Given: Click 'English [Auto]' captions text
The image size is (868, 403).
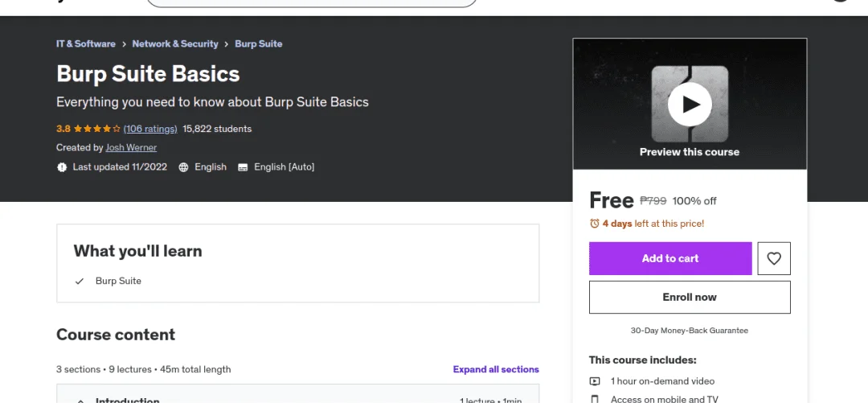Looking at the screenshot, I should 284,167.
